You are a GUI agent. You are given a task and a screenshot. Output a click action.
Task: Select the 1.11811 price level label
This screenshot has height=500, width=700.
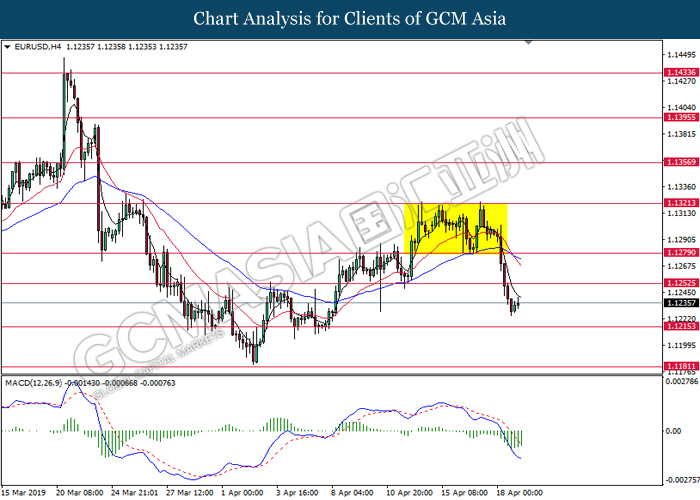(x=680, y=367)
